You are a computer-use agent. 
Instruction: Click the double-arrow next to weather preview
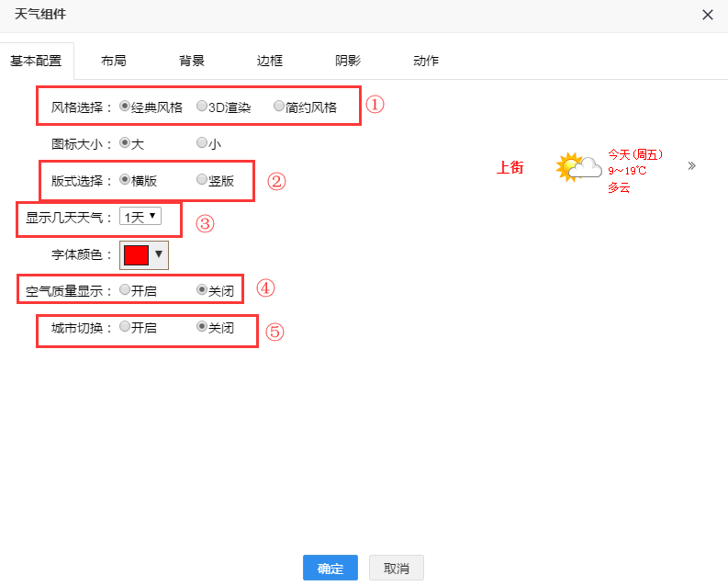coord(691,166)
